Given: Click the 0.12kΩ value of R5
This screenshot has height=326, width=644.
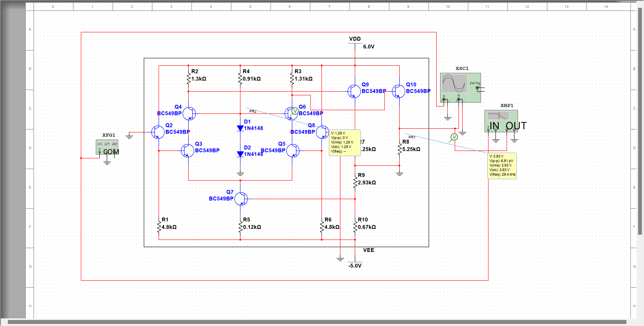Looking at the screenshot, I should click(252, 227).
